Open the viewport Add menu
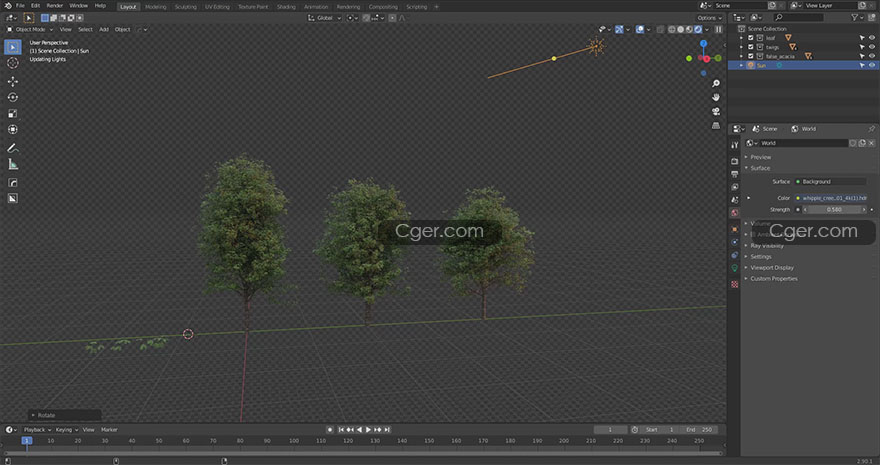Image resolution: width=880 pixels, height=465 pixels. point(104,29)
